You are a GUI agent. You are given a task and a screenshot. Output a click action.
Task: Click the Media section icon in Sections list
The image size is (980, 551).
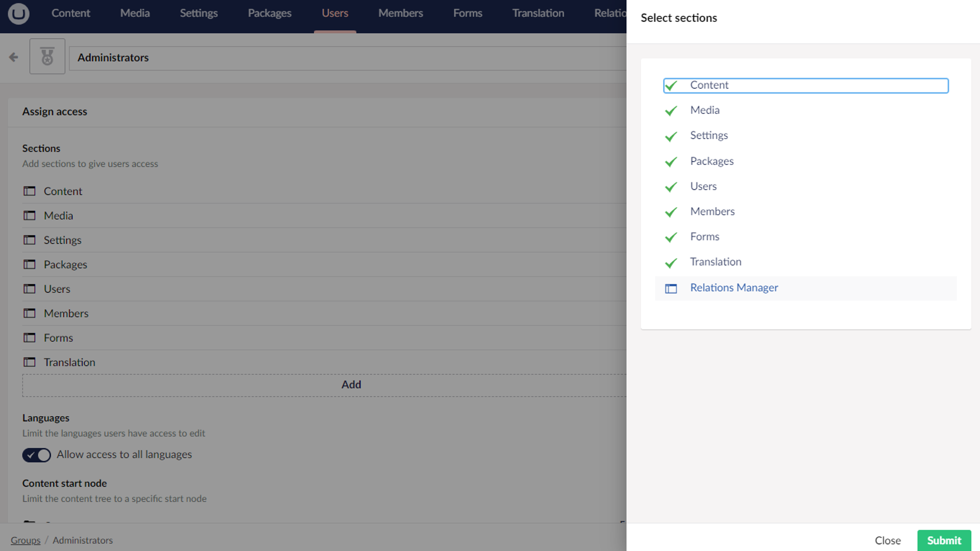click(30, 215)
